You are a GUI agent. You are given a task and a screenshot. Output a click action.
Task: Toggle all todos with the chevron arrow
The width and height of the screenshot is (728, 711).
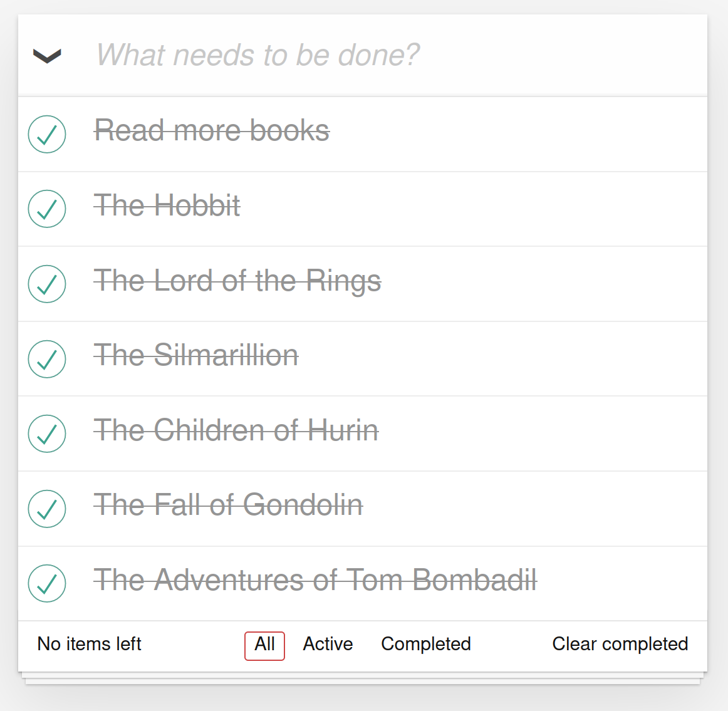pos(47,56)
